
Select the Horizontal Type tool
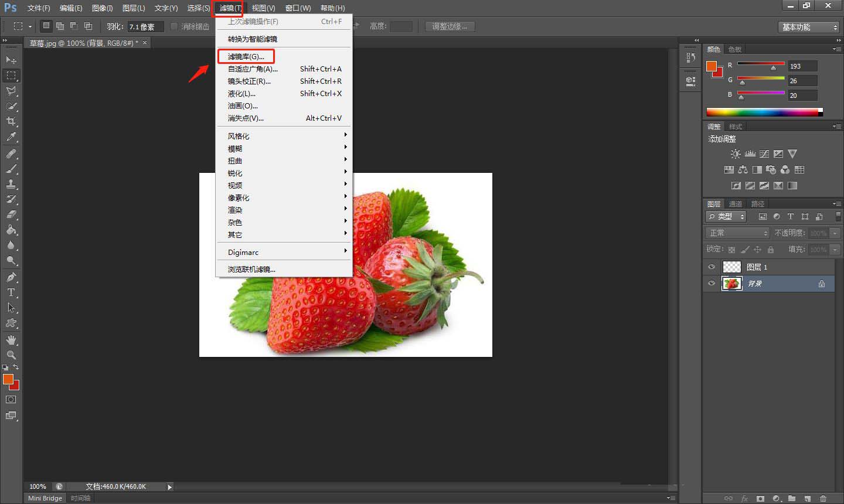point(11,292)
